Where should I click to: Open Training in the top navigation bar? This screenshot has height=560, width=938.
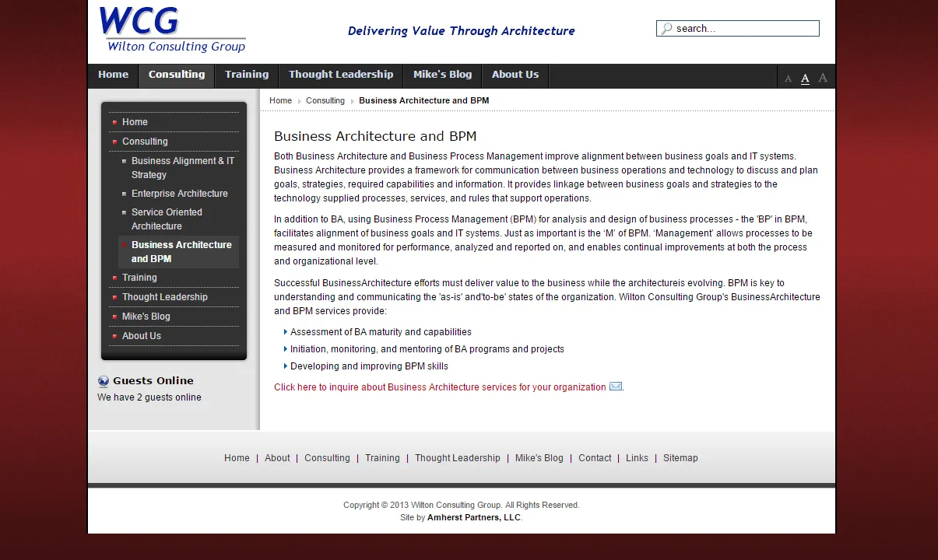[x=247, y=75]
